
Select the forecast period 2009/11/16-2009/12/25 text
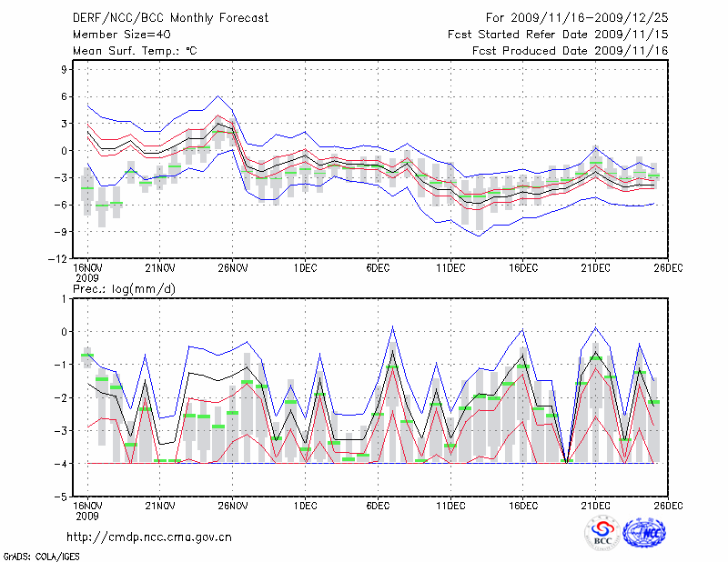577,18
